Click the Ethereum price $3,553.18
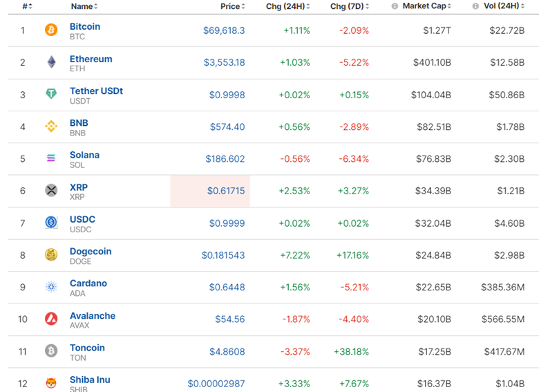The width and height of the screenshot is (539, 392). (224, 63)
